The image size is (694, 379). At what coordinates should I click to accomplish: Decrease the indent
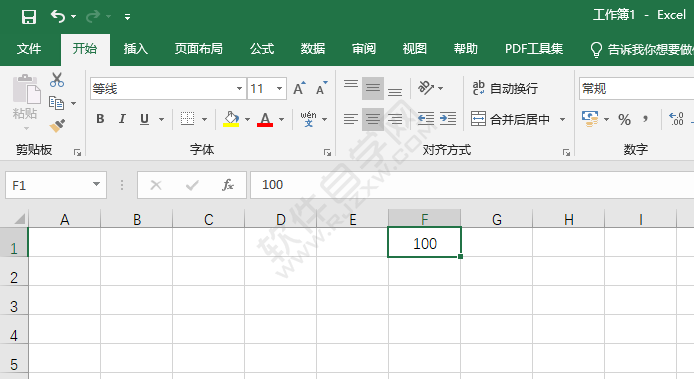click(x=426, y=119)
